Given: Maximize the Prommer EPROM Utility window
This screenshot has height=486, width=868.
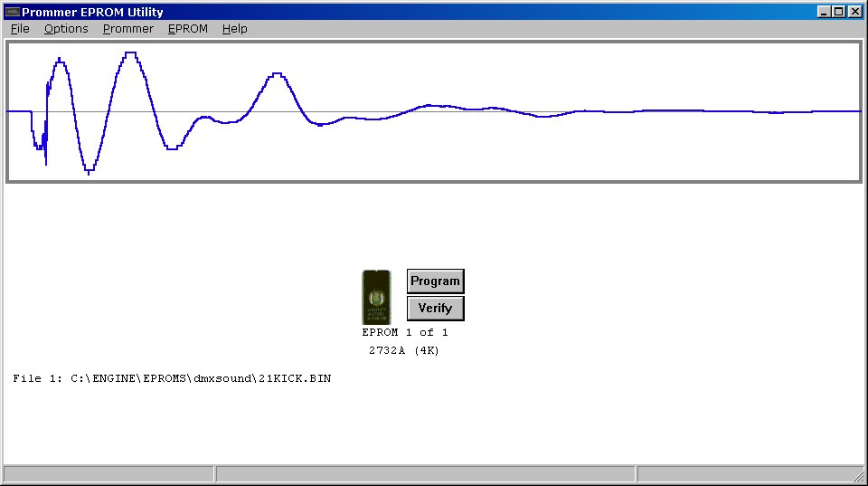Looking at the screenshot, I should [x=839, y=12].
